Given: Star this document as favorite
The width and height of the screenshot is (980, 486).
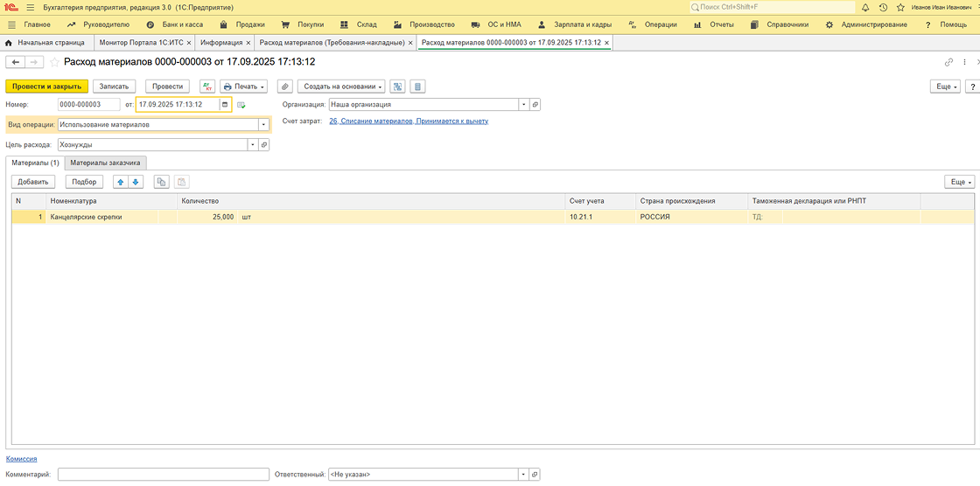Looking at the screenshot, I should pos(55,62).
